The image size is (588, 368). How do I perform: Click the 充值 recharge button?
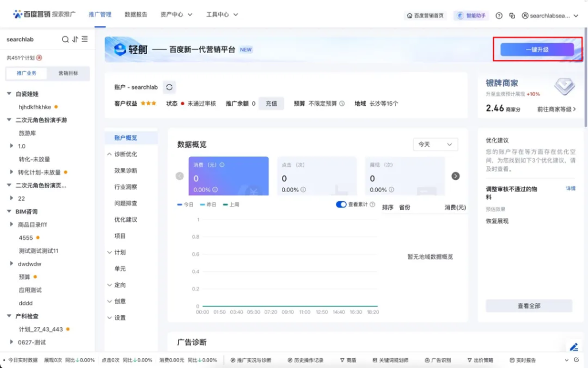(271, 103)
